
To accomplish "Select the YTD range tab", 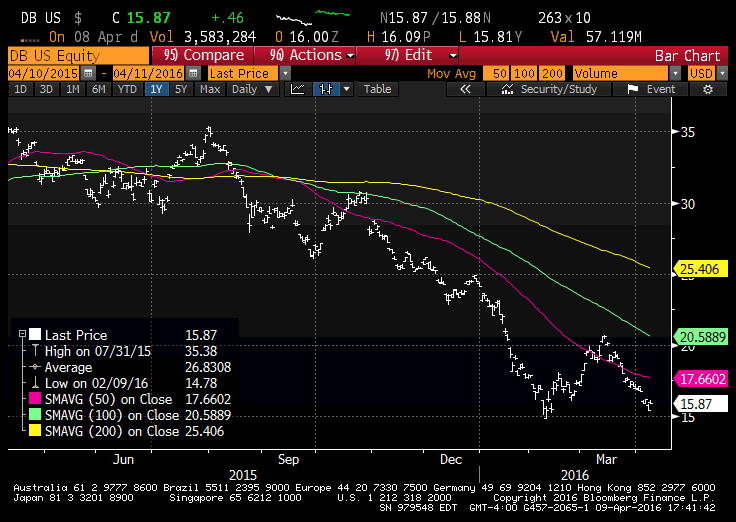I will click(x=127, y=89).
